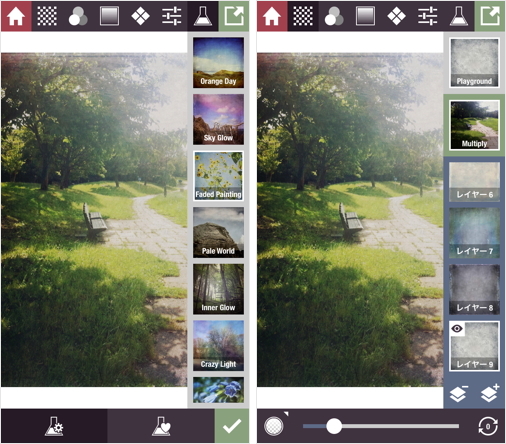Tap export share icon in left screen
This screenshot has width=506, height=444.
234,16
